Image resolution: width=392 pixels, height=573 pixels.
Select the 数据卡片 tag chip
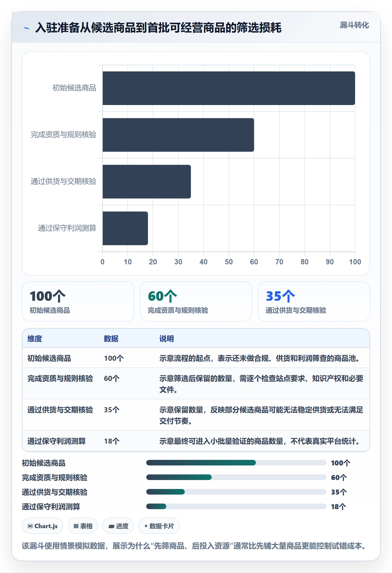[159, 526]
